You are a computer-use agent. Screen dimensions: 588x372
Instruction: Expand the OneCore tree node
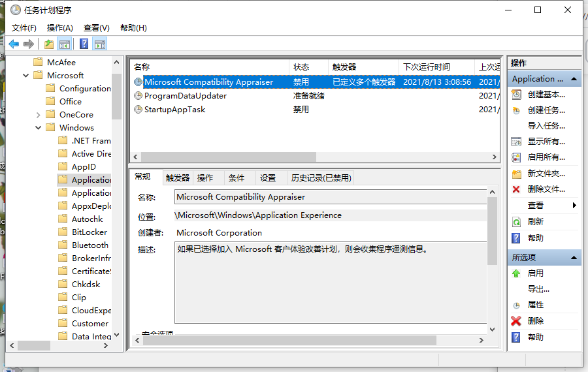pos(38,115)
